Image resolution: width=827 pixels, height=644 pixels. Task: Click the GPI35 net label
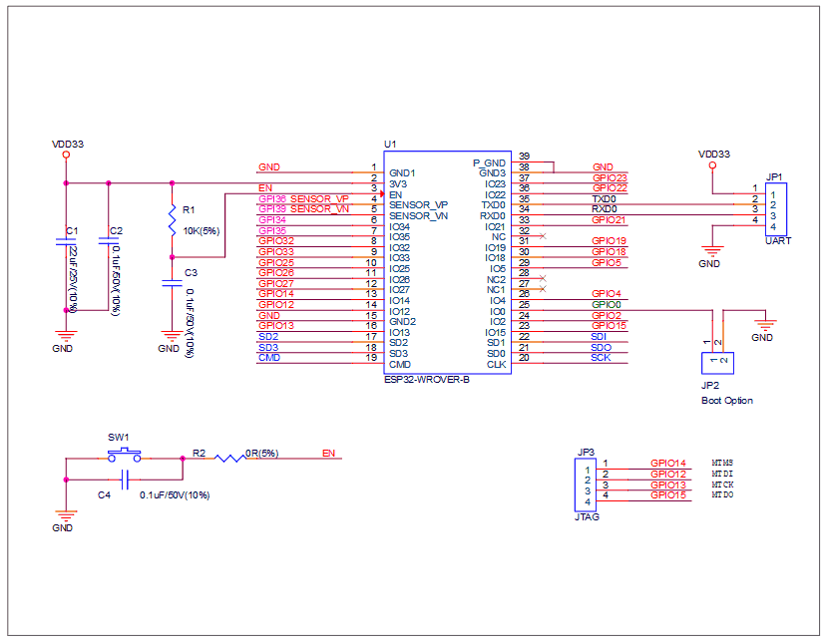(x=272, y=231)
